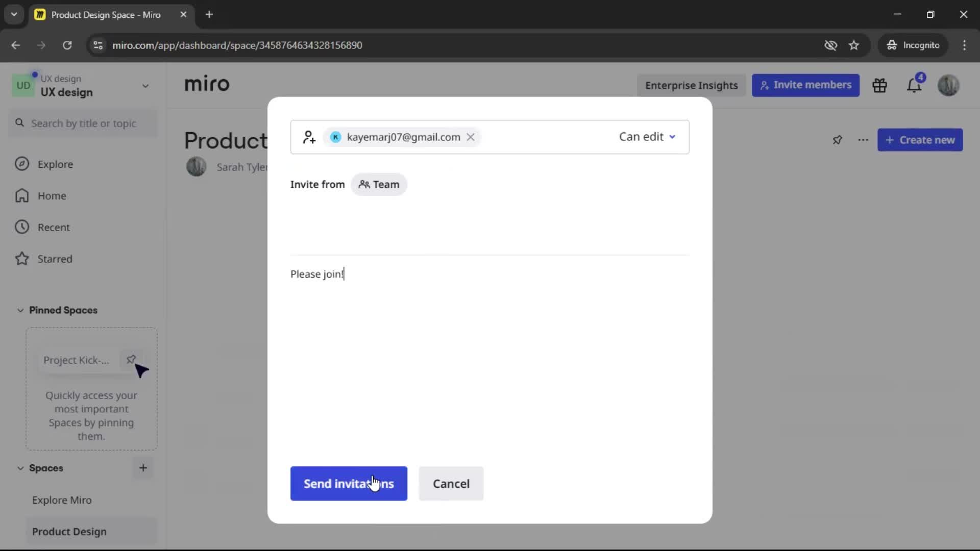Cancel the invite dialog

click(x=451, y=483)
